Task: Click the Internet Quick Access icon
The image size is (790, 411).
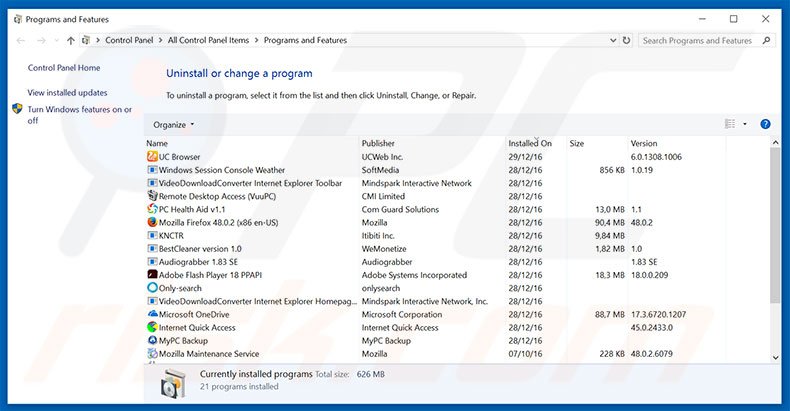Action: click(x=152, y=327)
